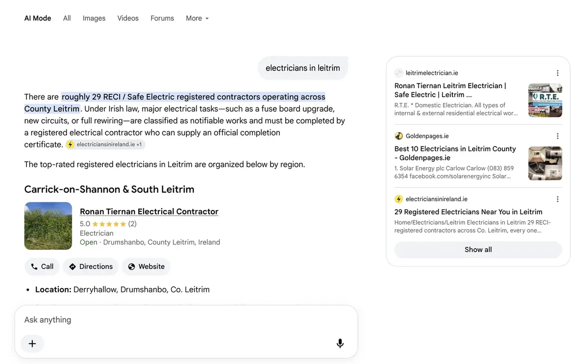Click 'The top-rated registered electricians' sentence
Image resolution: width=588 pixels, height=364 pixels.
click(165, 165)
